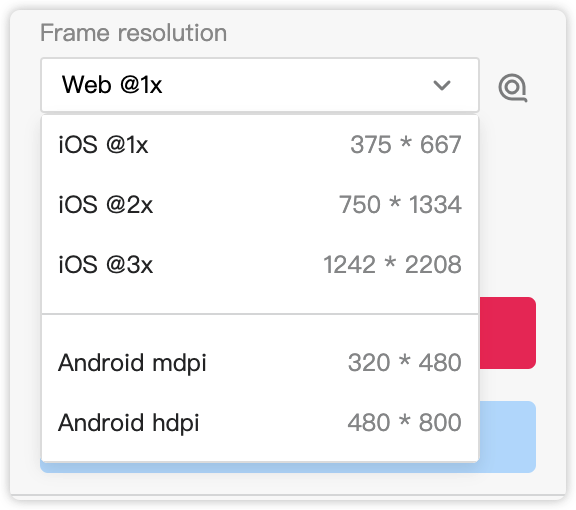The width and height of the screenshot is (576, 510).
Task: Click the 1242 * 2208 size label
Action: pos(392,264)
